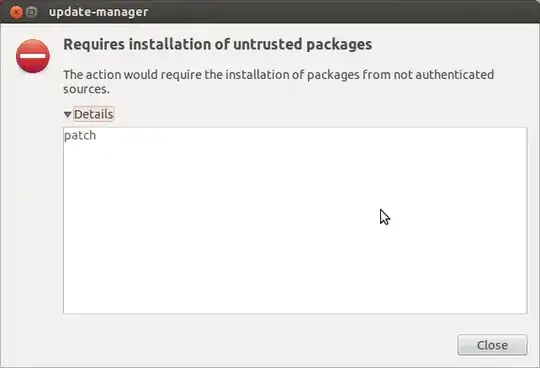Click the white minus bar in stop icon
The width and height of the screenshot is (540, 368).
tap(33, 56)
